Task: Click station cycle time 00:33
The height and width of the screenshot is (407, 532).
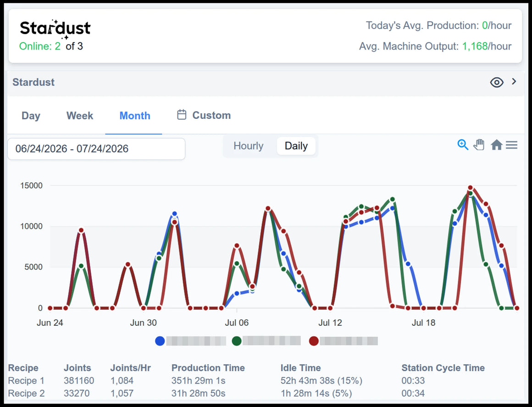Action: tap(413, 380)
